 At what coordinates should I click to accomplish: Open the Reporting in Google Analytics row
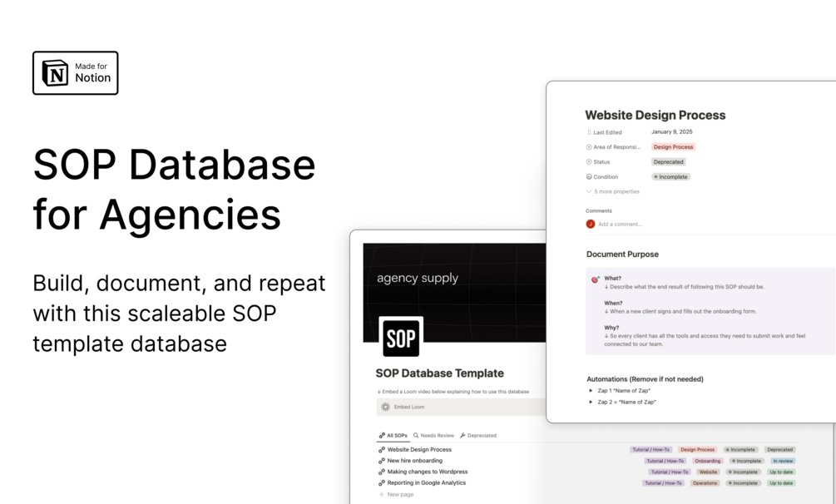coord(427,483)
